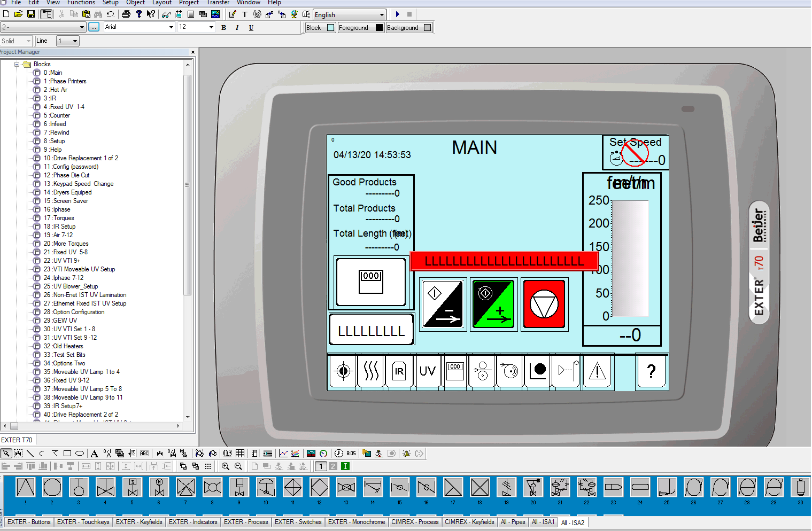
Task: Click the Background color swatch
Action: click(427, 28)
